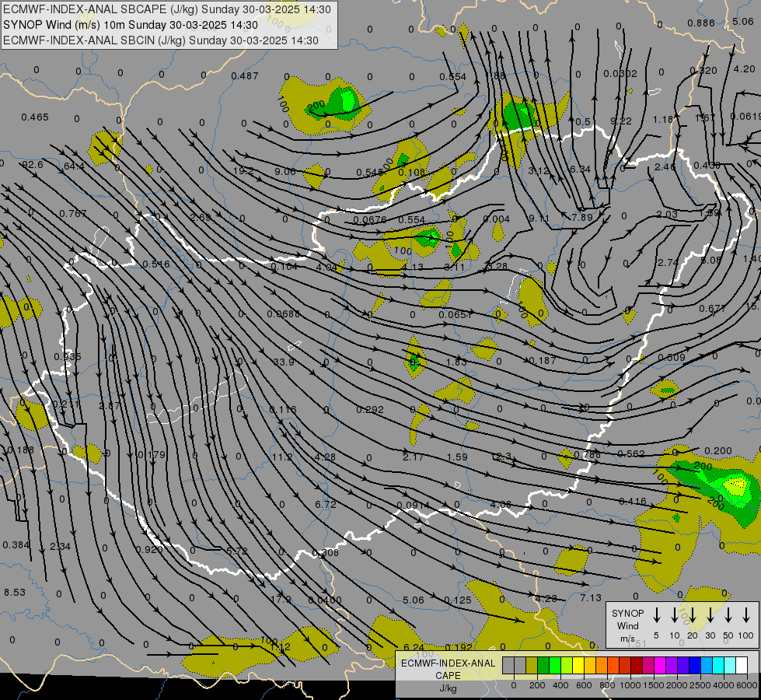Click the 0.935 value on the map
The width and height of the screenshot is (761, 700).
pos(68,356)
